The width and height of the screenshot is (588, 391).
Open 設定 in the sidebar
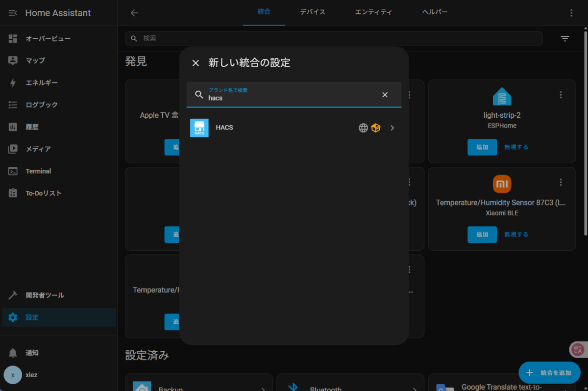tap(59, 317)
